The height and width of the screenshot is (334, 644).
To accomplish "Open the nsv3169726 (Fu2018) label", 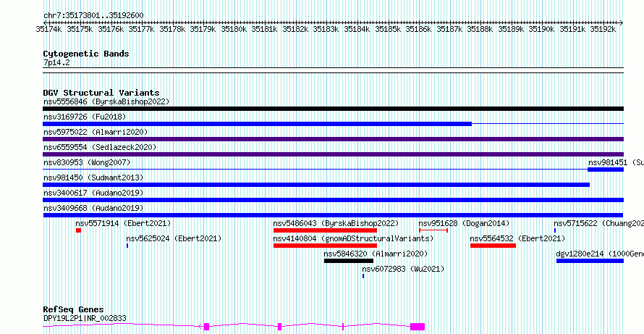I will click(x=85, y=117).
